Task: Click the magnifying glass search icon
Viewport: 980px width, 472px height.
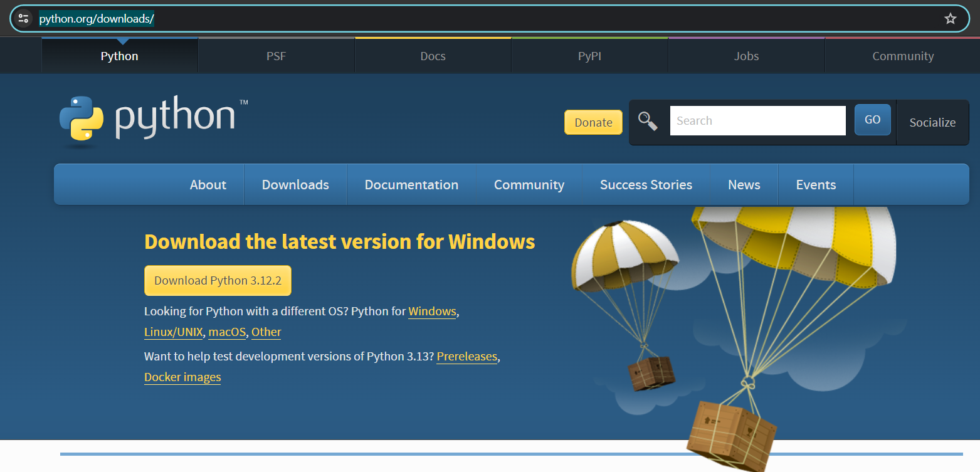Action: click(648, 121)
